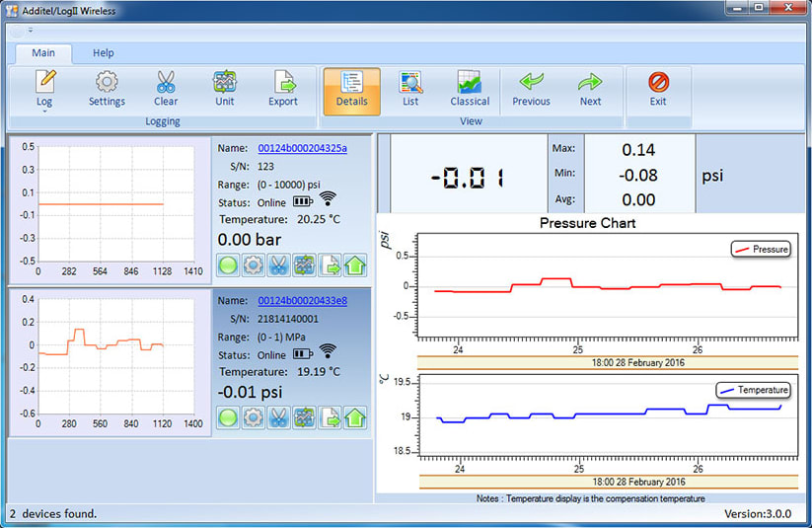Click battery icon of device S/N 123

pos(303,201)
